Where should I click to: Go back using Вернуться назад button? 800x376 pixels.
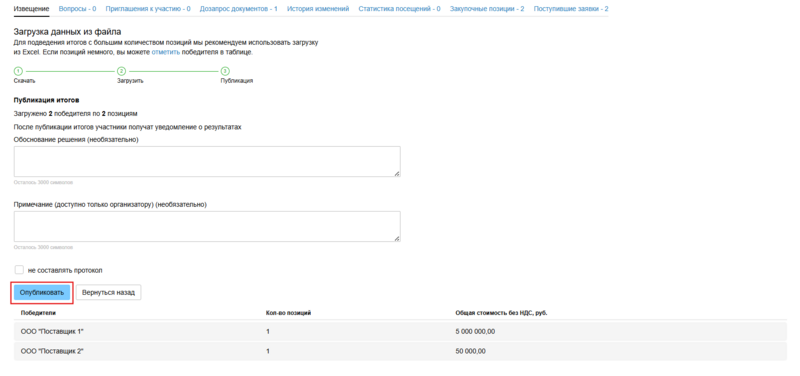click(108, 293)
